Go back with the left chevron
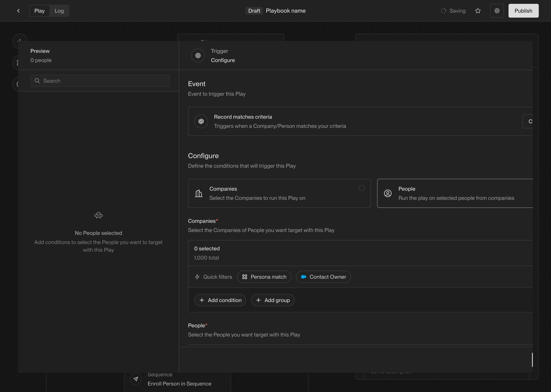The width and height of the screenshot is (551, 392). pyautogui.click(x=18, y=11)
